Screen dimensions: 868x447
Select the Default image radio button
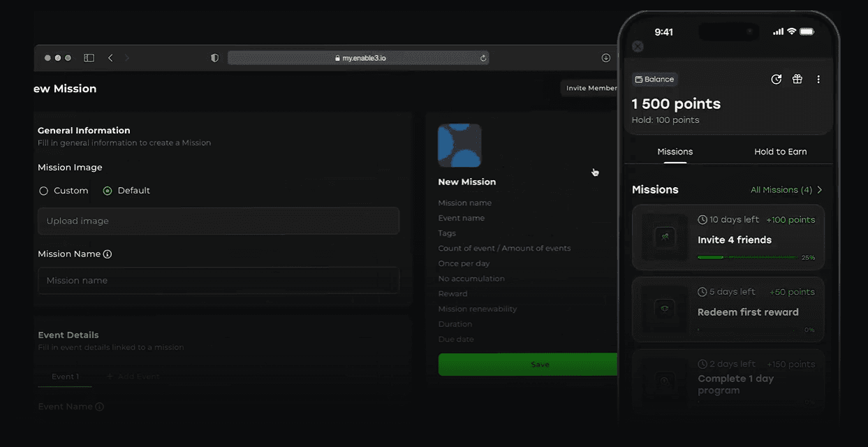point(108,191)
